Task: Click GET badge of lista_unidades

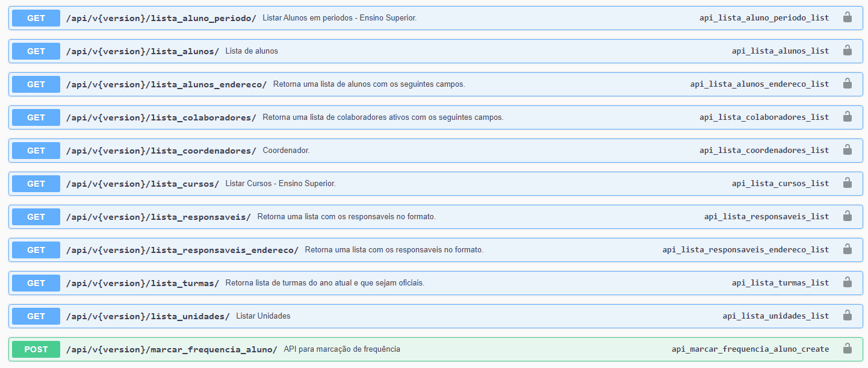Action: pos(36,316)
